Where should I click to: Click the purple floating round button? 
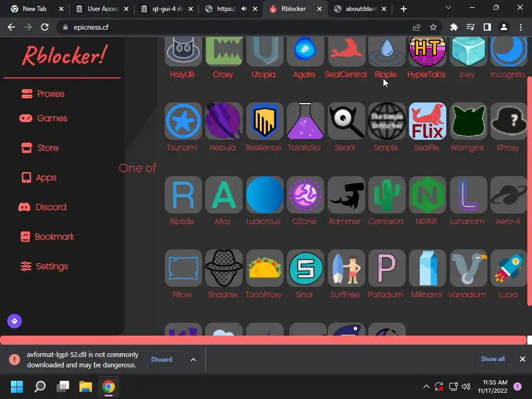[x=15, y=321]
